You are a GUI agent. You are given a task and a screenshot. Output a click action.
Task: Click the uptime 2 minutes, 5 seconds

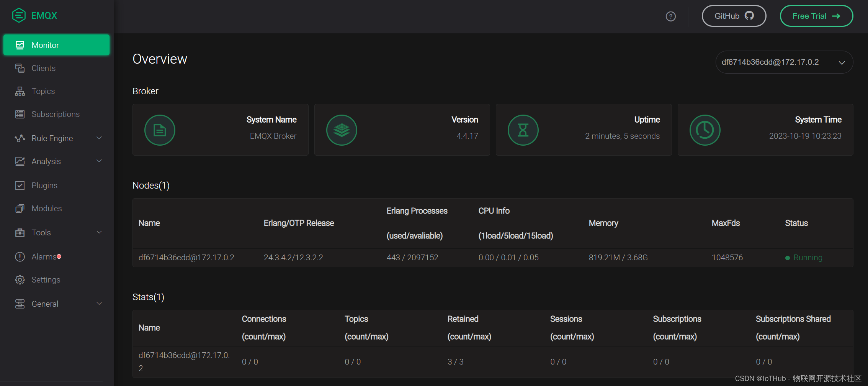[x=622, y=136]
